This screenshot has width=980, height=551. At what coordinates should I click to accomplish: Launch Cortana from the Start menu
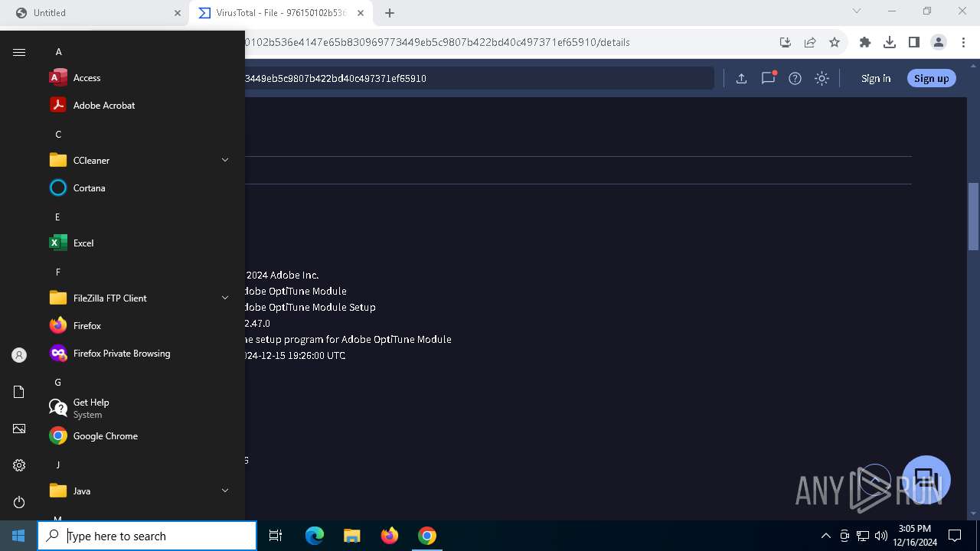tap(138, 188)
